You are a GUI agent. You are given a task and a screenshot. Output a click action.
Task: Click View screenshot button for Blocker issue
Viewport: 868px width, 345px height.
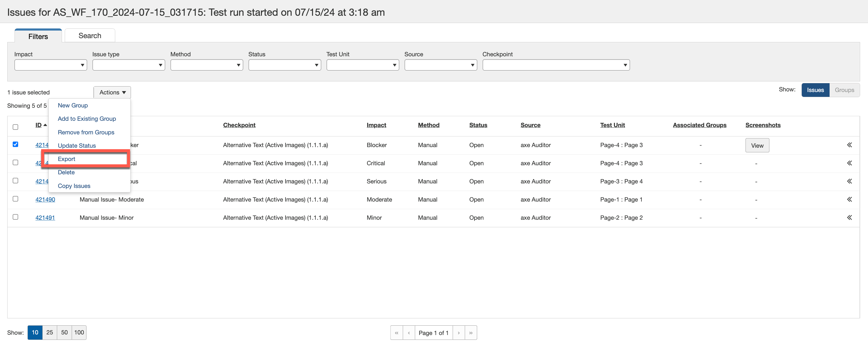(x=757, y=145)
